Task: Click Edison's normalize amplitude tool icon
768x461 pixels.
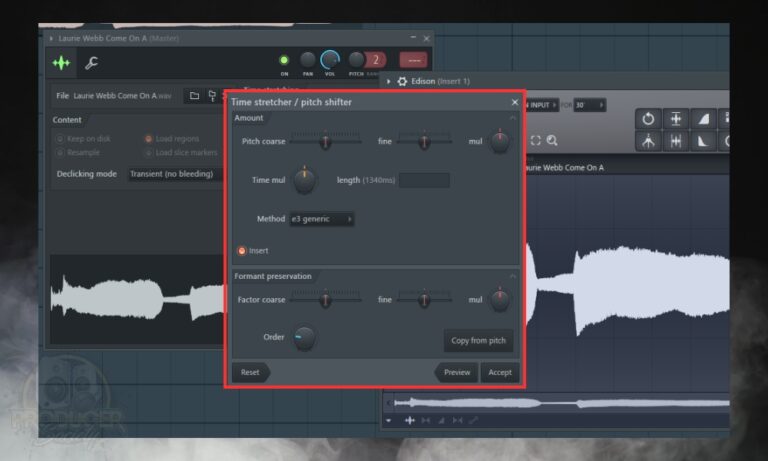Action: coord(676,119)
